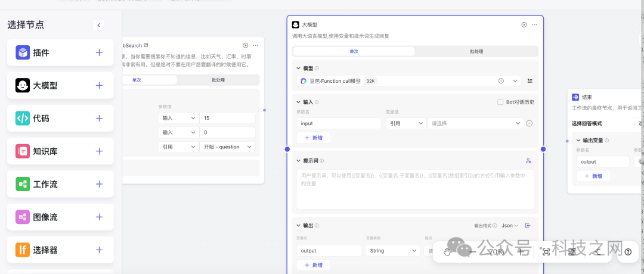Viewport: 644px width, 274px height.
Task: Run the 大模型 node with its play icon
Action: (x=524, y=24)
